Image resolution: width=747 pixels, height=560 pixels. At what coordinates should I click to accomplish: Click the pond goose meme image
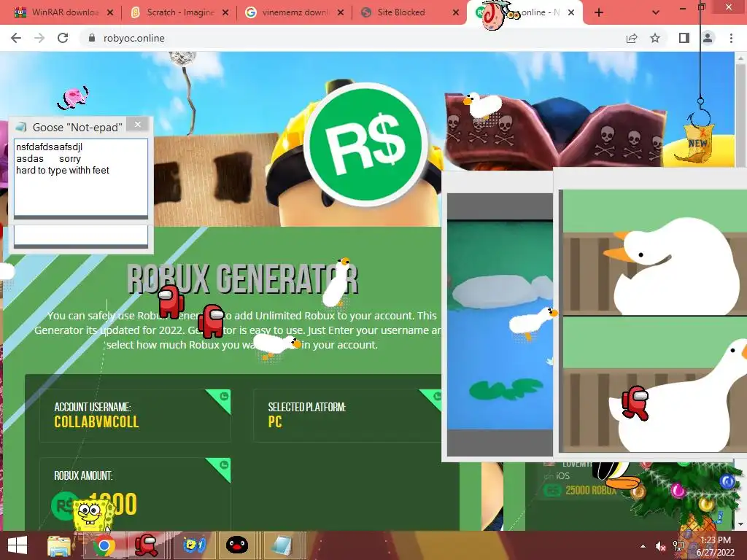click(x=500, y=325)
